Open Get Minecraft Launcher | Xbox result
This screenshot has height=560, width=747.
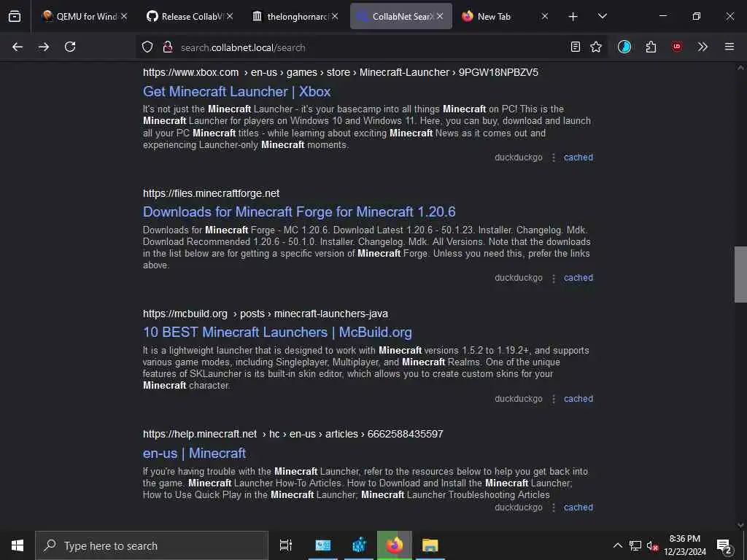tap(237, 91)
